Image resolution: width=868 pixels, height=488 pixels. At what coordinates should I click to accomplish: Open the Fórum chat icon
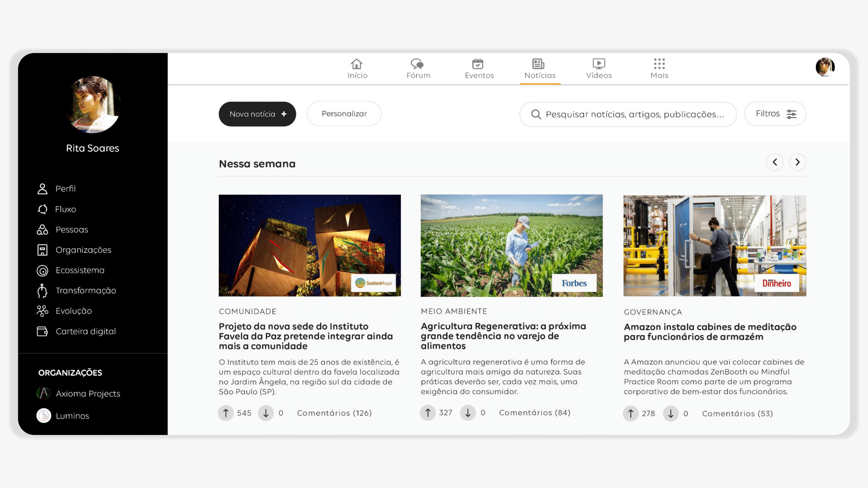pos(418,64)
